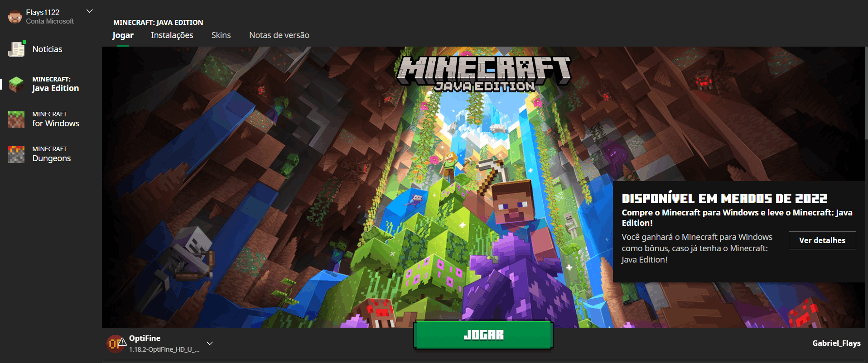Image resolution: width=868 pixels, height=363 pixels.
Task: Click the Conta Microsoft account label
Action: click(x=50, y=21)
